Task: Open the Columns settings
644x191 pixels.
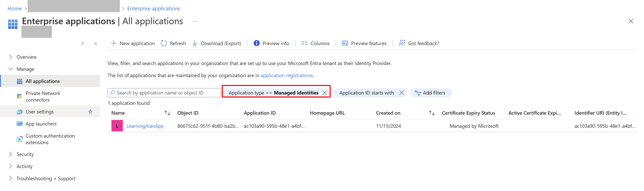Action: (x=316, y=43)
